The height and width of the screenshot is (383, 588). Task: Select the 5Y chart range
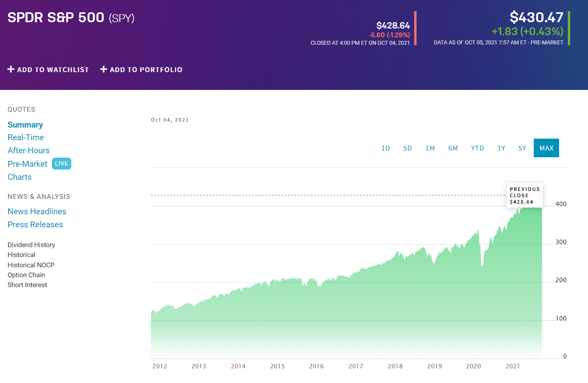[522, 148]
